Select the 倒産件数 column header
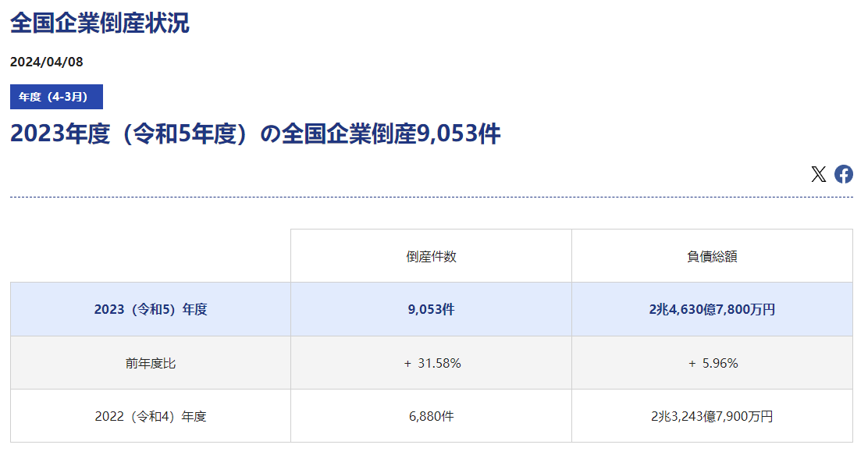The width and height of the screenshot is (868, 459). 431,256
